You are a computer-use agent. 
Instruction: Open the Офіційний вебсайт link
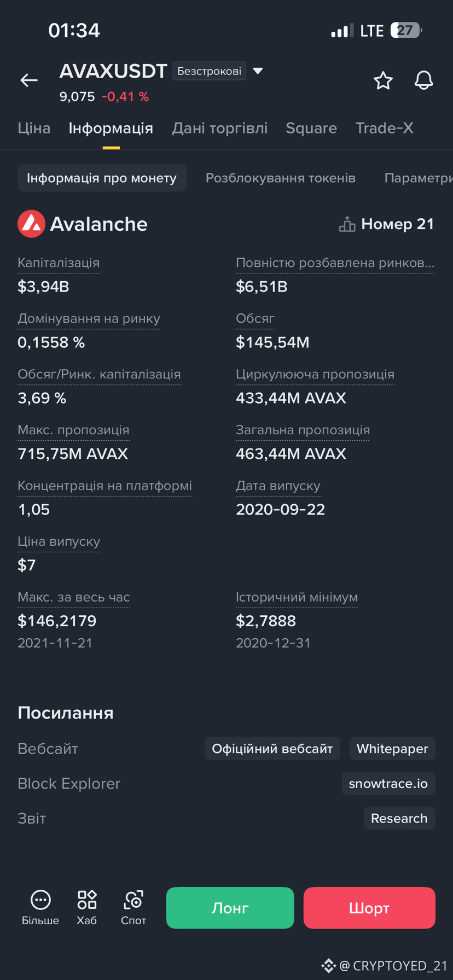(272, 749)
